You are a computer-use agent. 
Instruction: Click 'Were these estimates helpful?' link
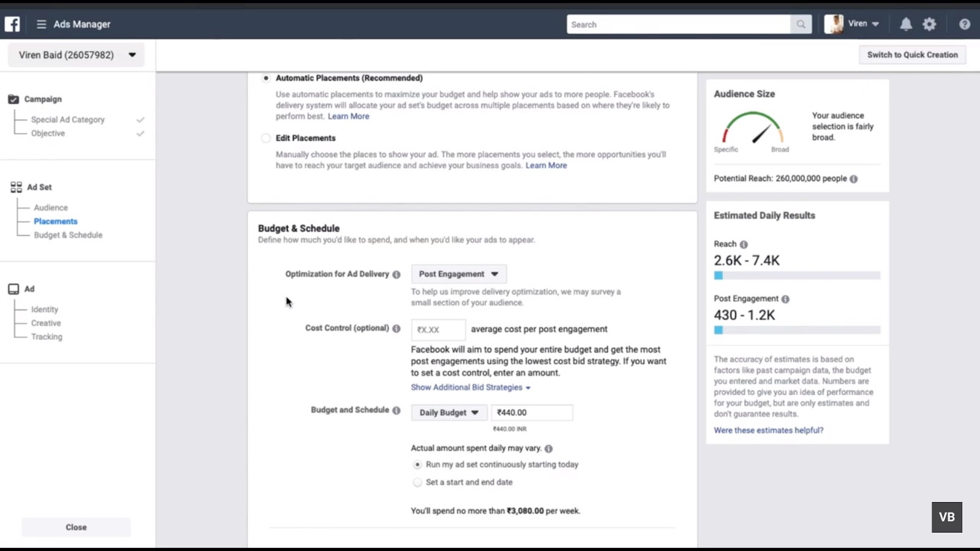[769, 430]
